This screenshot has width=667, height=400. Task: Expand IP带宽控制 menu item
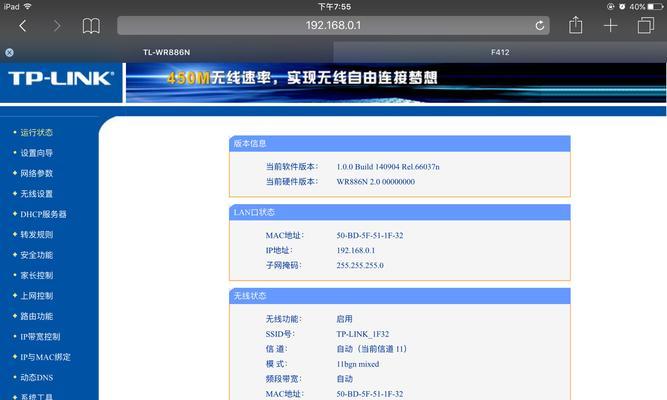40,337
